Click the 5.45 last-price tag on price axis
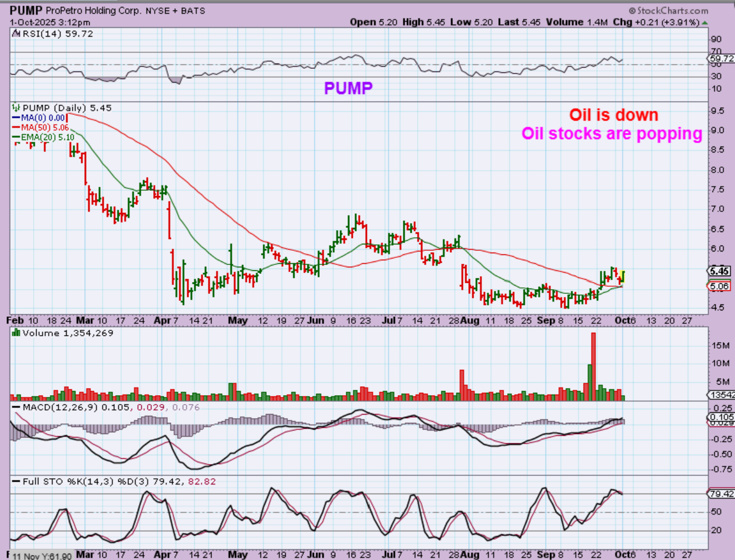Image resolution: width=735 pixels, height=560 pixels. [x=720, y=271]
